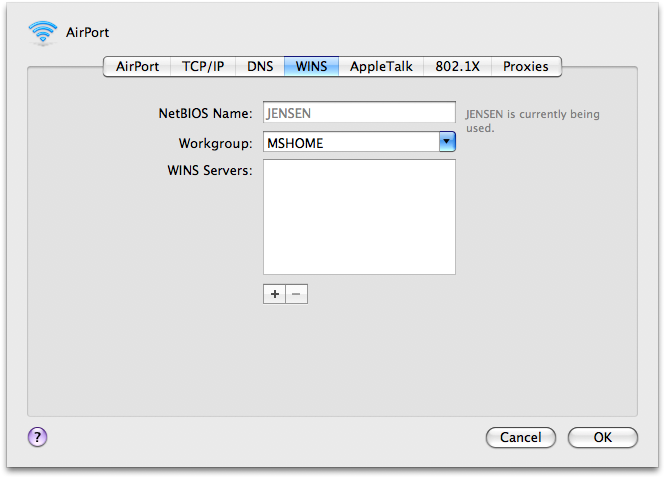Screen dimensions: 665x478
Task: Click the Cancel button
Action: [x=520, y=437]
